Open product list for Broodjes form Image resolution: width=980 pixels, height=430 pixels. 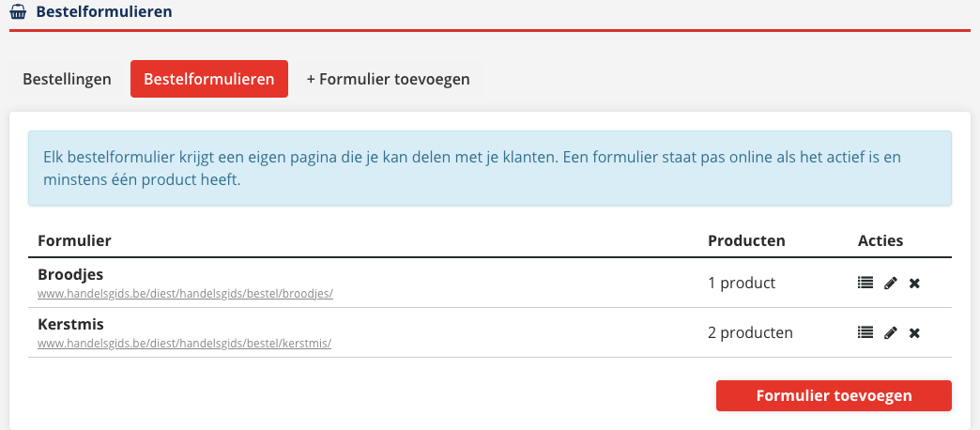click(865, 284)
